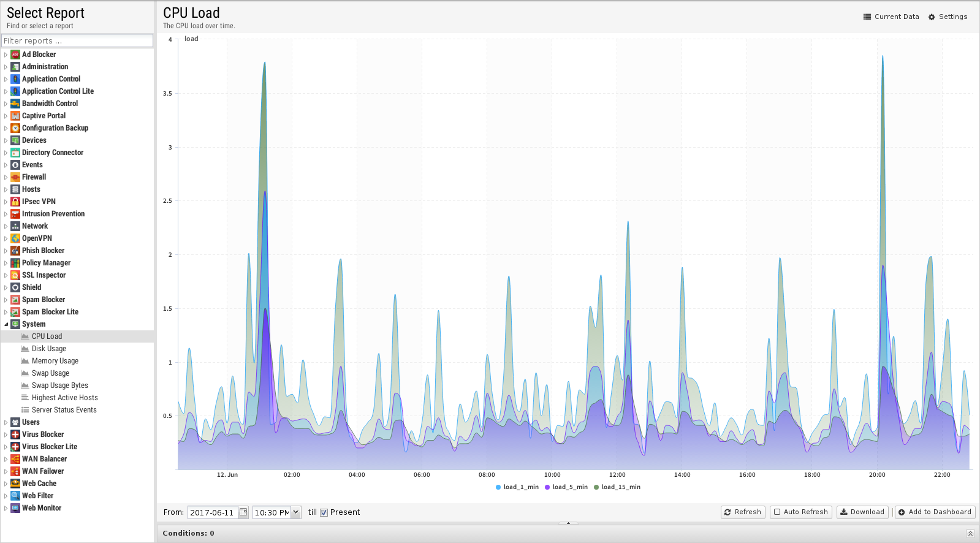The width and height of the screenshot is (980, 543).
Task: Open the Server Status Events report
Action: (x=64, y=410)
